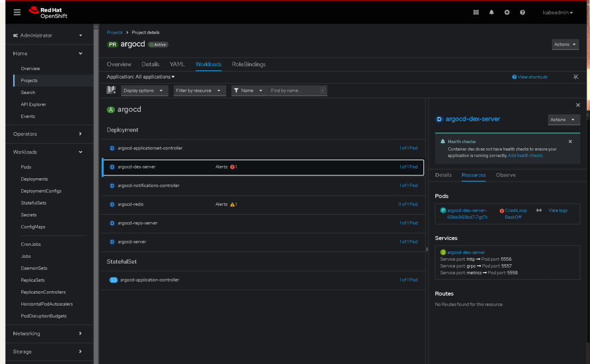
Task: Expand the Operators navigation section
Action: 47,134
